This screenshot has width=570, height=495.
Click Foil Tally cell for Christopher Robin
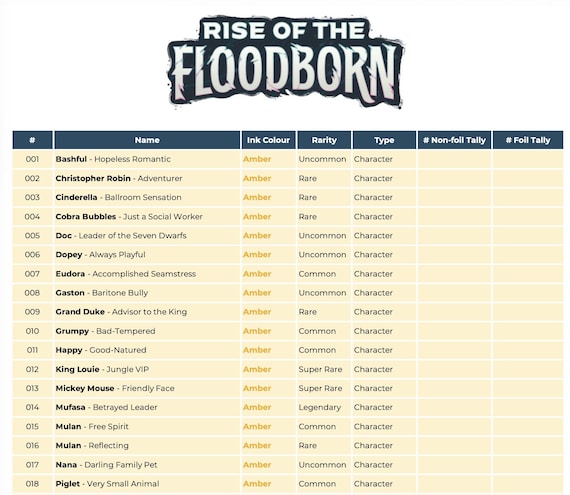(528, 178)
